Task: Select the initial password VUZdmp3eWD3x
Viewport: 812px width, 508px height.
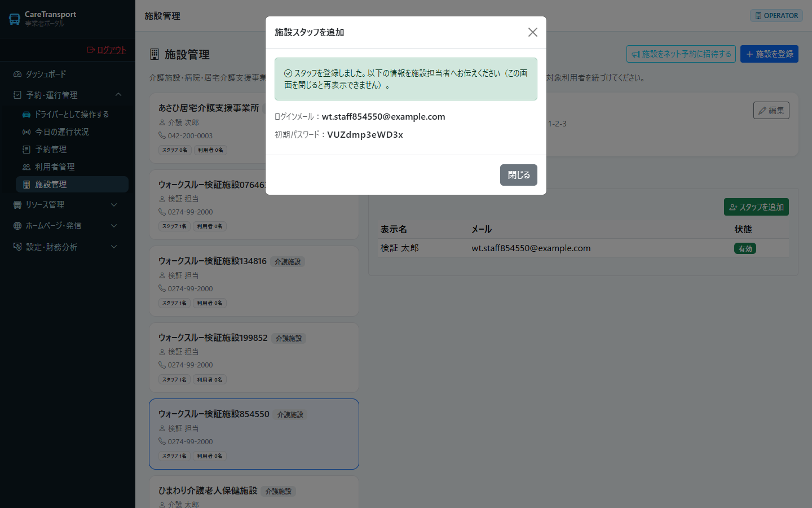Action: coord(365,134)
